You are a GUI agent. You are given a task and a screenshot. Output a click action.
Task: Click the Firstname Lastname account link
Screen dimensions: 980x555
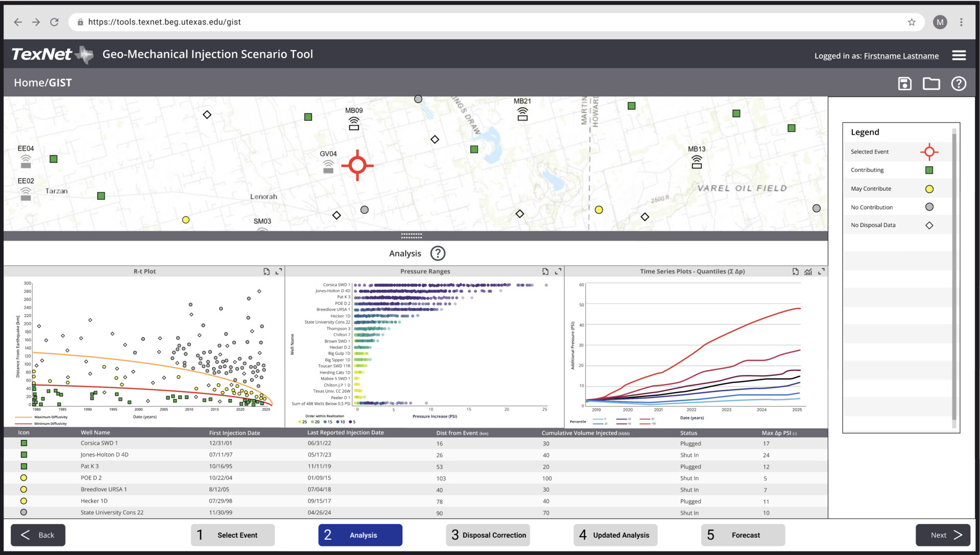[x=901, y=56]
